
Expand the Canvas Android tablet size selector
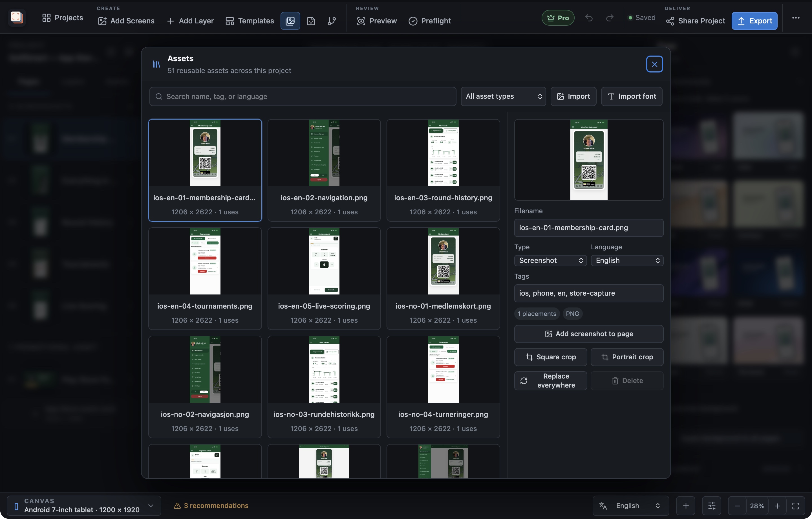[84, 505]
